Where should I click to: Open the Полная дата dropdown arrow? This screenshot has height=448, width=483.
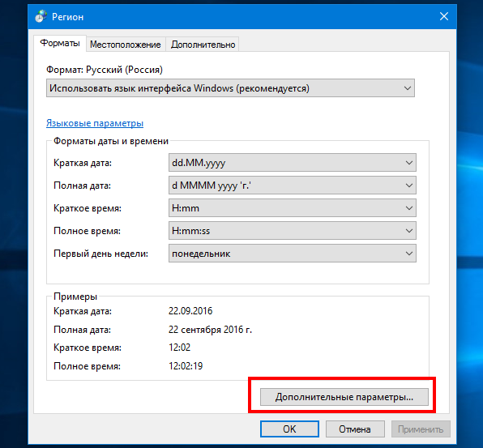409,186
